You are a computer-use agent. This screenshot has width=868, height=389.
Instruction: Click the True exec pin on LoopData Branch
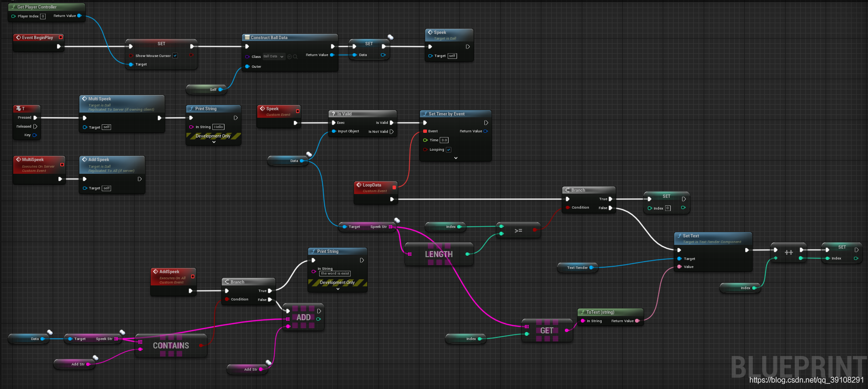pos(611,199)
